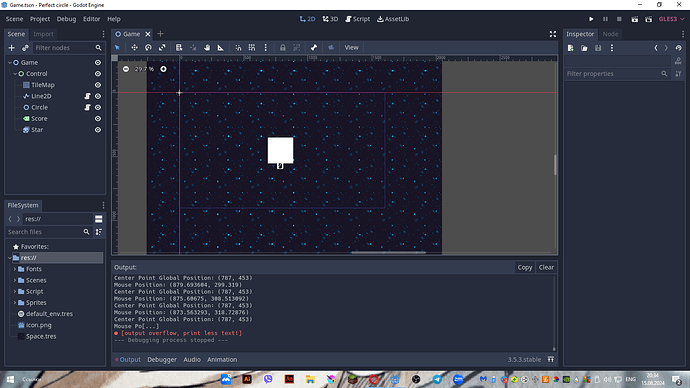
Task: Instance a child scene link icon
Action: click(x=25, y=48)
